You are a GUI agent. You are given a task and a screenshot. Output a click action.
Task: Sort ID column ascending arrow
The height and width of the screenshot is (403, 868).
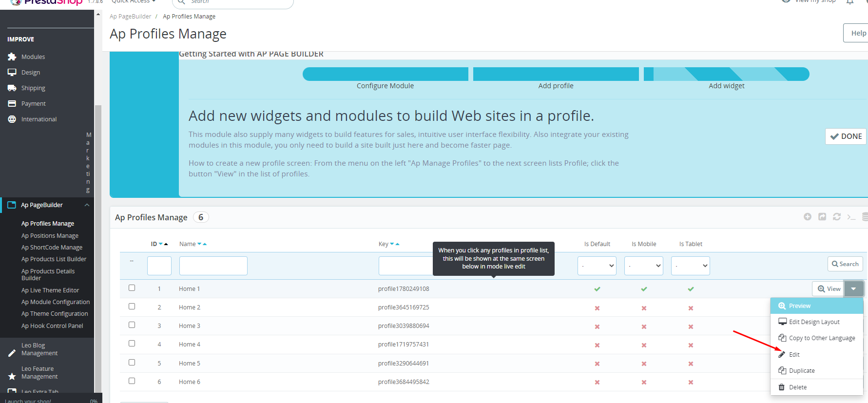pyautogui.click(x=166, y=244)
